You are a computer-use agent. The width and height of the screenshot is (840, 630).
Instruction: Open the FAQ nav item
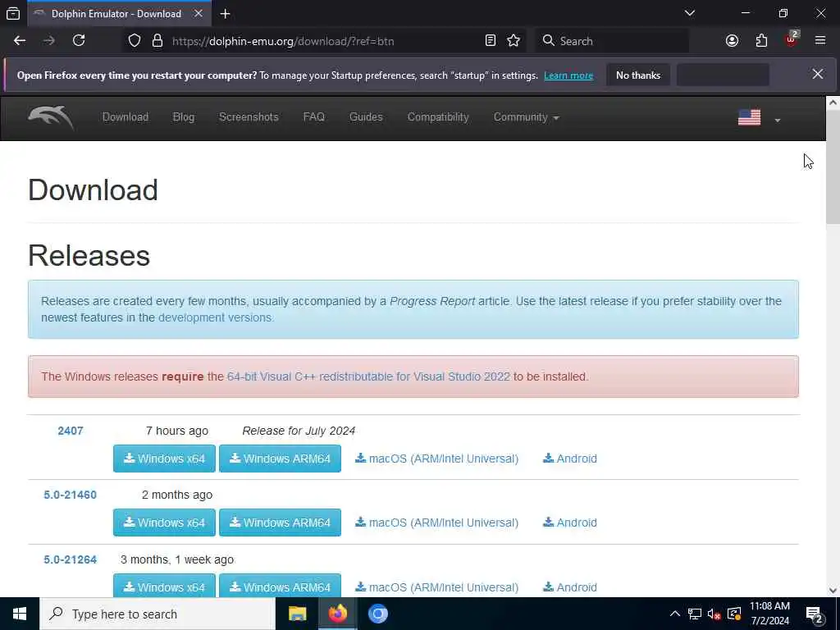pos(314,117)
